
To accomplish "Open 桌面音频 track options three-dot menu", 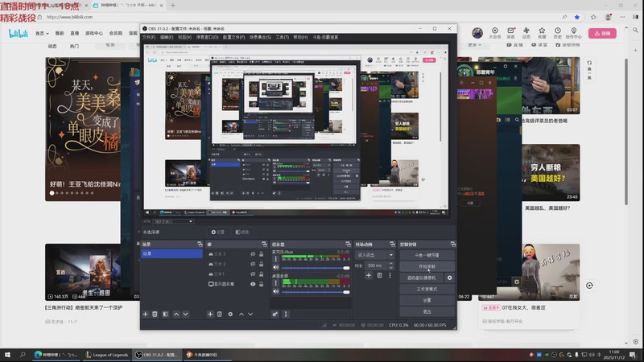I will click(276, 283).
